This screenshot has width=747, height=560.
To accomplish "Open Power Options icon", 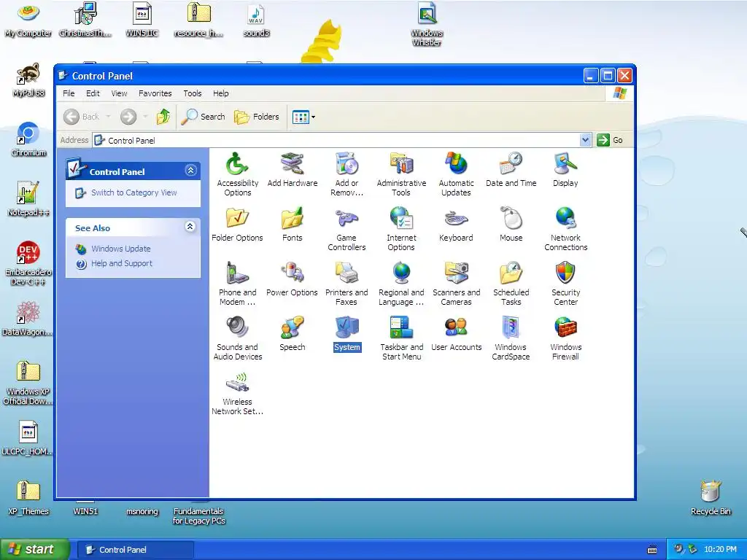I will (292, 274).
